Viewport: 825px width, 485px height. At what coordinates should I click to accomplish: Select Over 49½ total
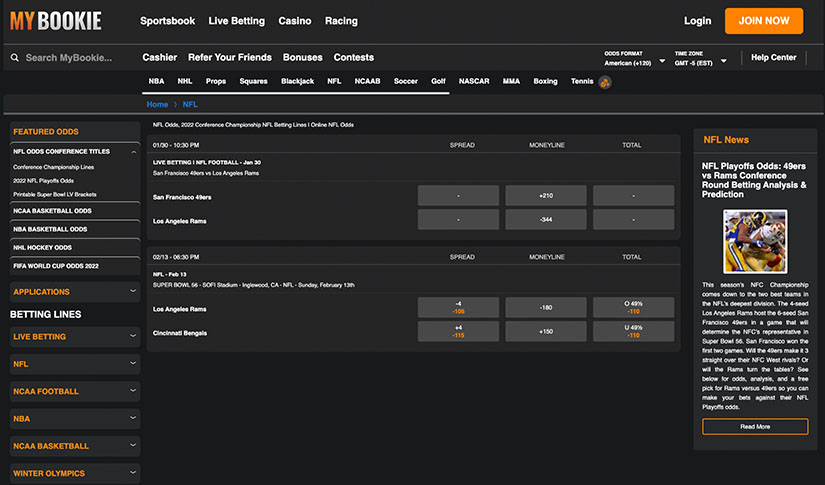(x=633, y=308)
